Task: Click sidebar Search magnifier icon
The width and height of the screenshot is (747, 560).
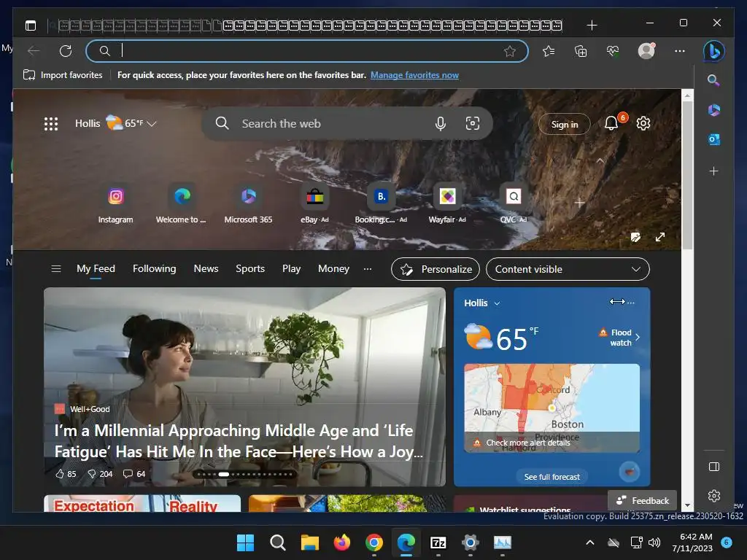Action: [713, 80]
